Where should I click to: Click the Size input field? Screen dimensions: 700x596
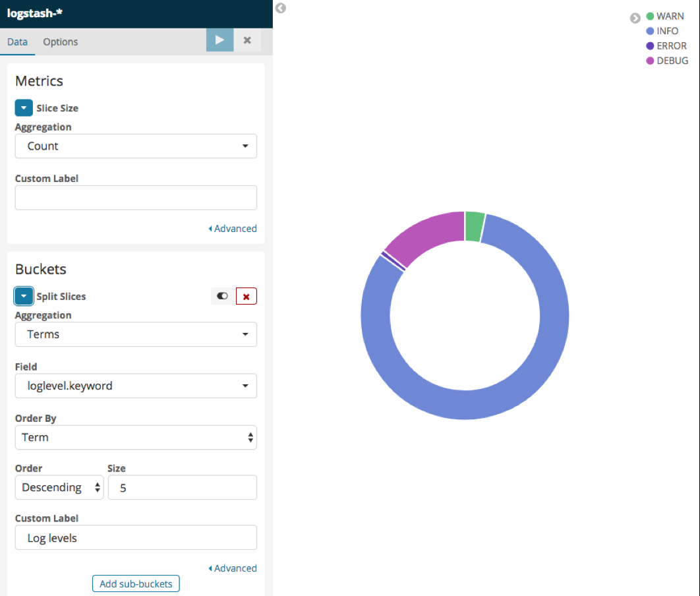point(182,488)
